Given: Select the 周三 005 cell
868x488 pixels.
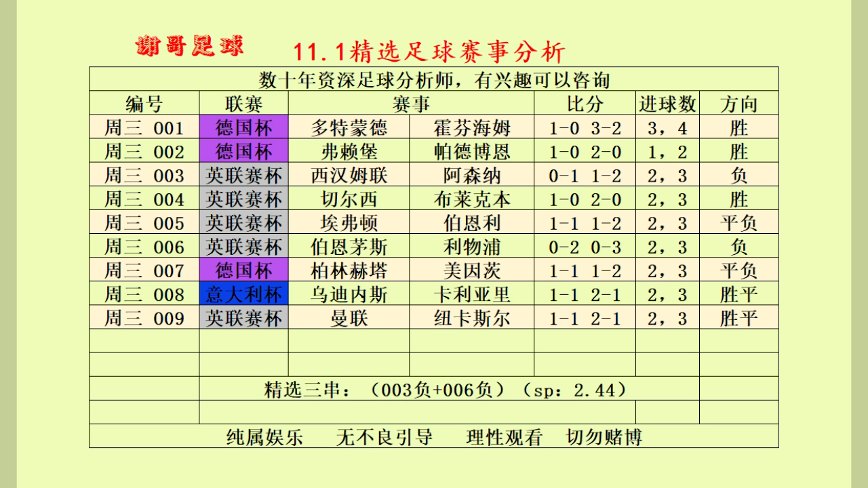Looking at the screenshot, I should coord(144,222).
